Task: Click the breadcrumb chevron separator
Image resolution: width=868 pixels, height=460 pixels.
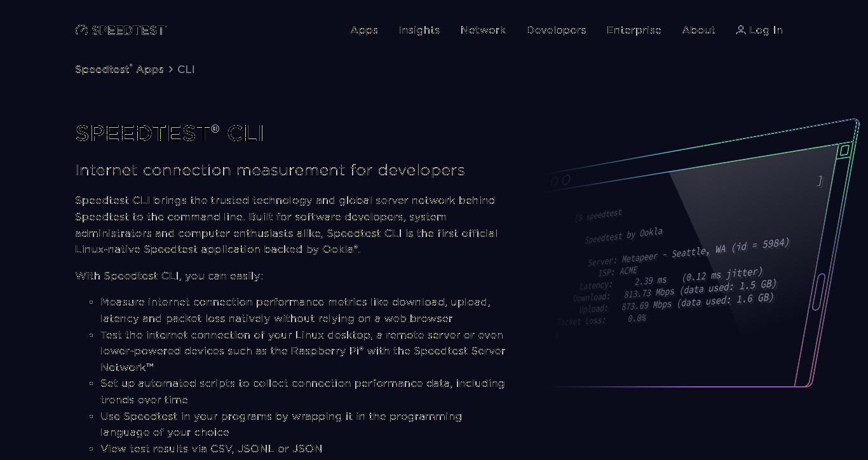Action: click(170, 69)
